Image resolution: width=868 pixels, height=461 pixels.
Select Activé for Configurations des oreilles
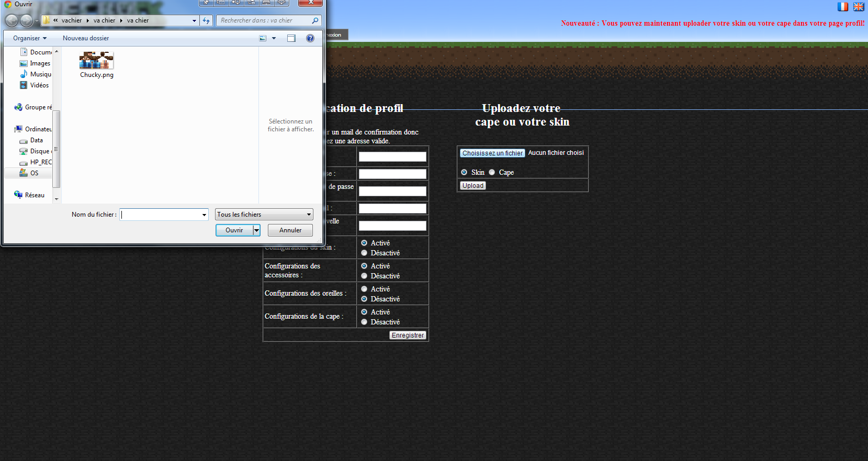pos(364,289)
